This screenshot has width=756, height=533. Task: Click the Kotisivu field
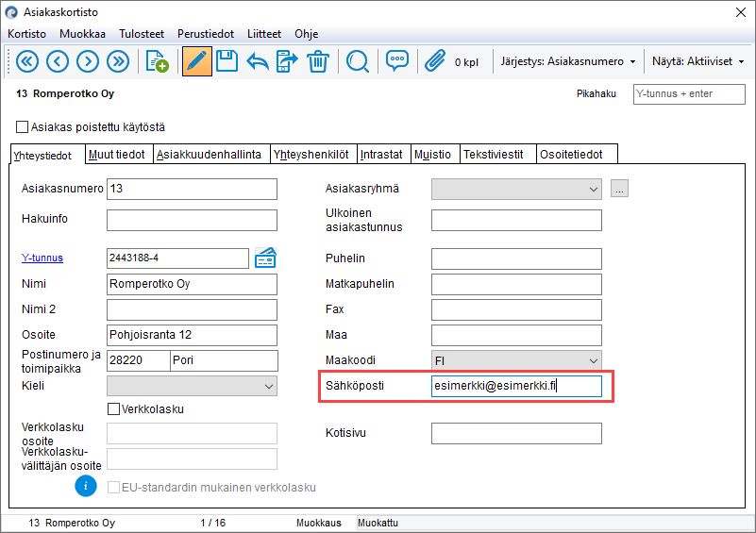pos(516,433)
